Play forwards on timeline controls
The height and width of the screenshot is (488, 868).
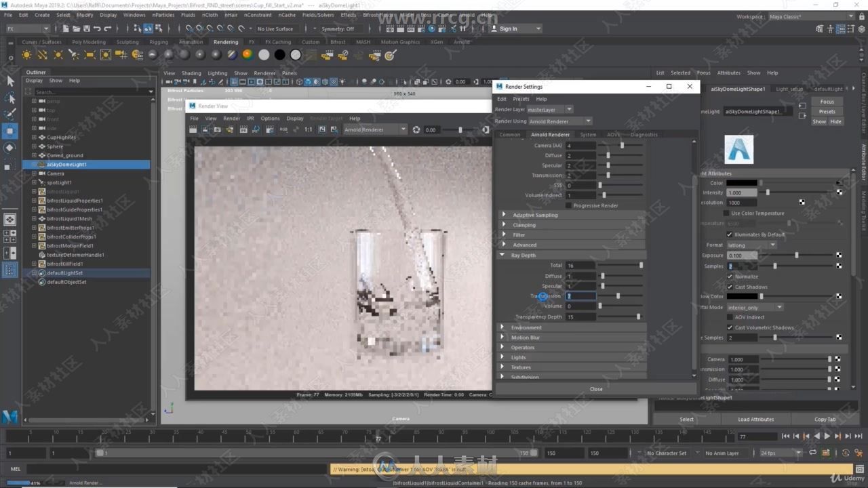827,436
